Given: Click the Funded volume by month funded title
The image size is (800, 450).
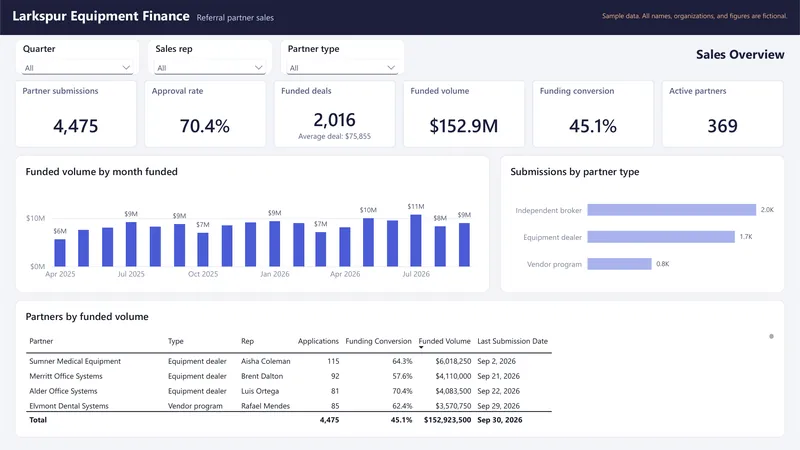Looking at the screenshot, I should pyautogui.click(x=102, y=172).
